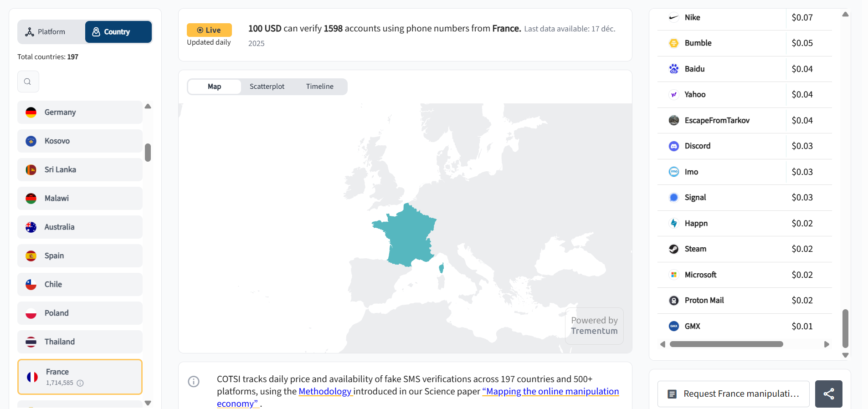This screenshot has width=868, height=409.
Task: Click the Steam logo icon
Action: coord(673,249)
